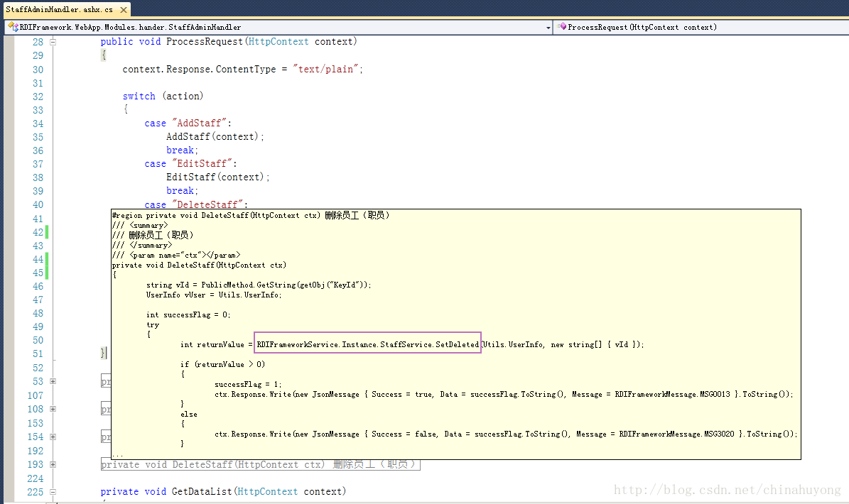Click line number 30 in the gutter
This screenshot has height=504, width=849.
pyautogui.click(x=38, y=70)
